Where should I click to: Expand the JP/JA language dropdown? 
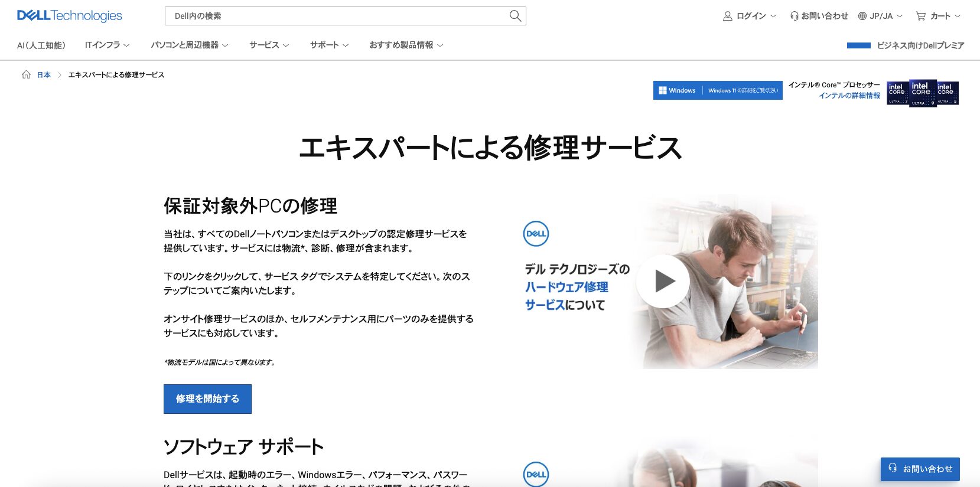(x=886, y=16)
